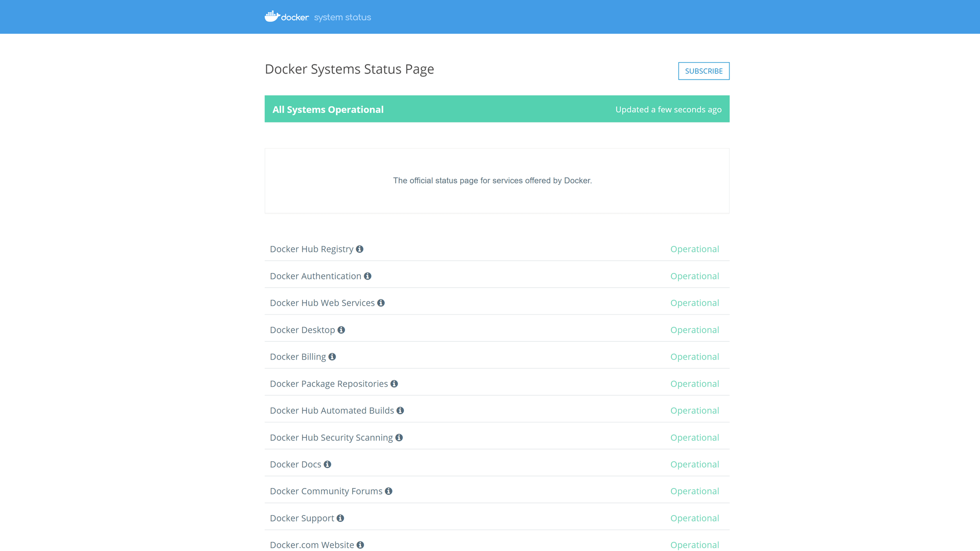Click the Docker Authentication info icon
Viewport: 980px width, 551px height.
point(368,275)
